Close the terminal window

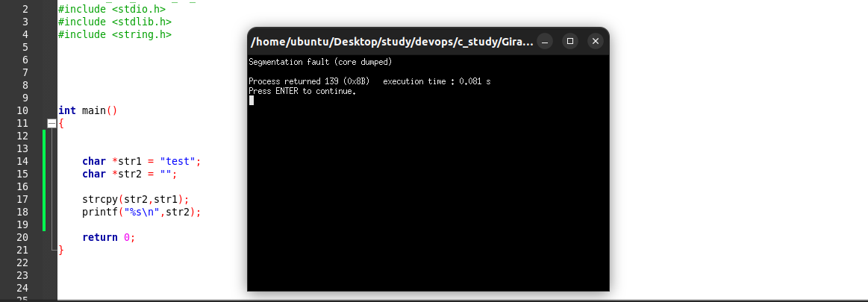[x=596, y=41]
